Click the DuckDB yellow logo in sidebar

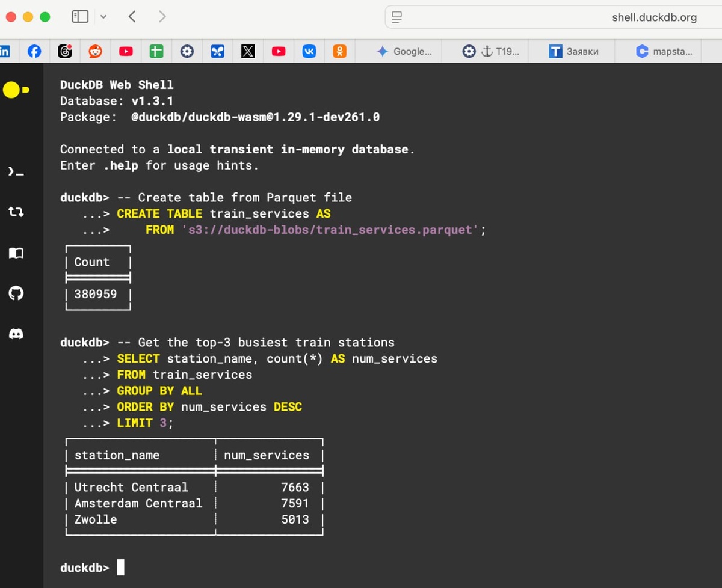point(16,90)
